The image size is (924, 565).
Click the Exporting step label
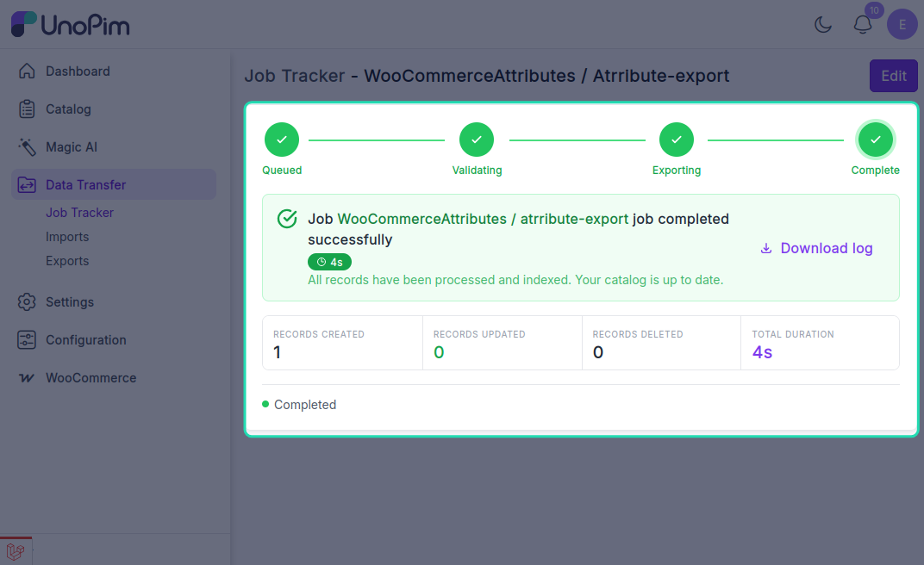click(677, 170)
